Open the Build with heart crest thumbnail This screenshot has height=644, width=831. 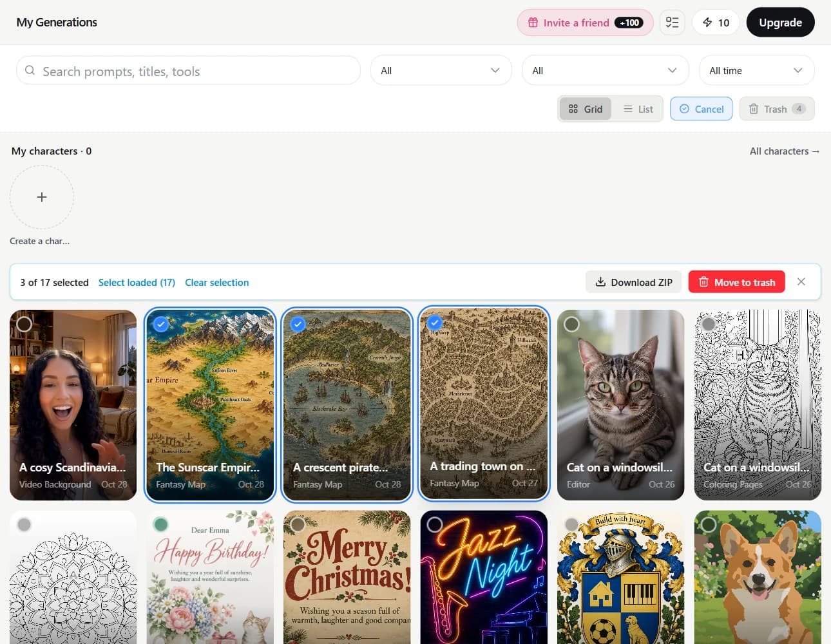tap(620, 577)
